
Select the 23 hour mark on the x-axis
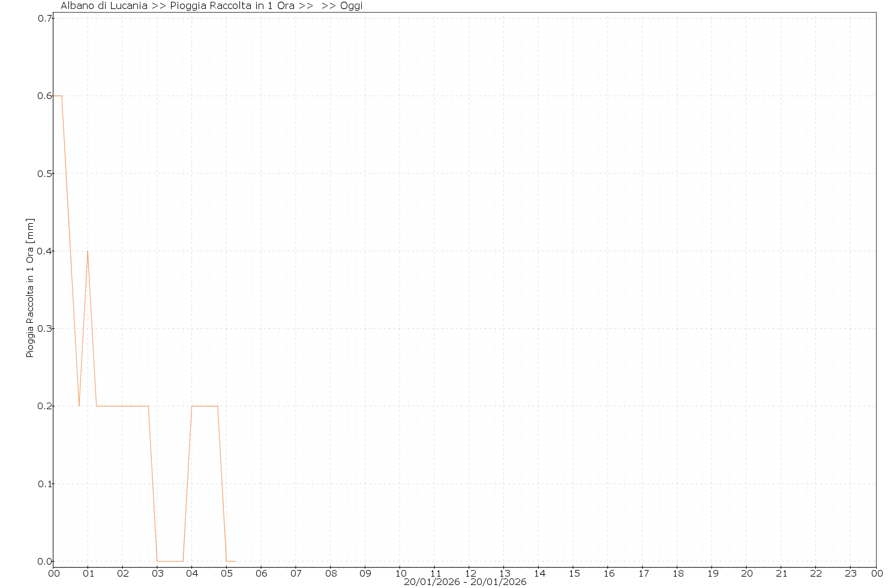pyautogui.click(x=850, y=573)
